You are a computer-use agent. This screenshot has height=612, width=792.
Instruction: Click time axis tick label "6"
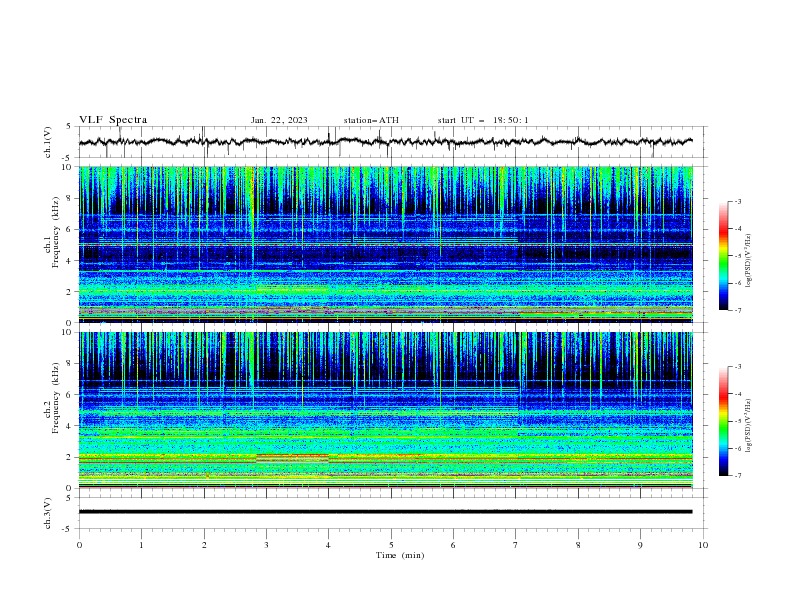click(x=453, y=545)
